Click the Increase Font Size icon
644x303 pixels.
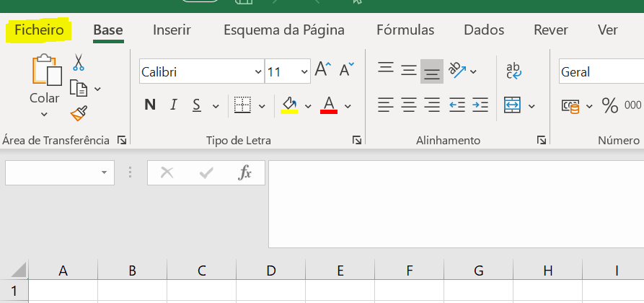point(323,69)
